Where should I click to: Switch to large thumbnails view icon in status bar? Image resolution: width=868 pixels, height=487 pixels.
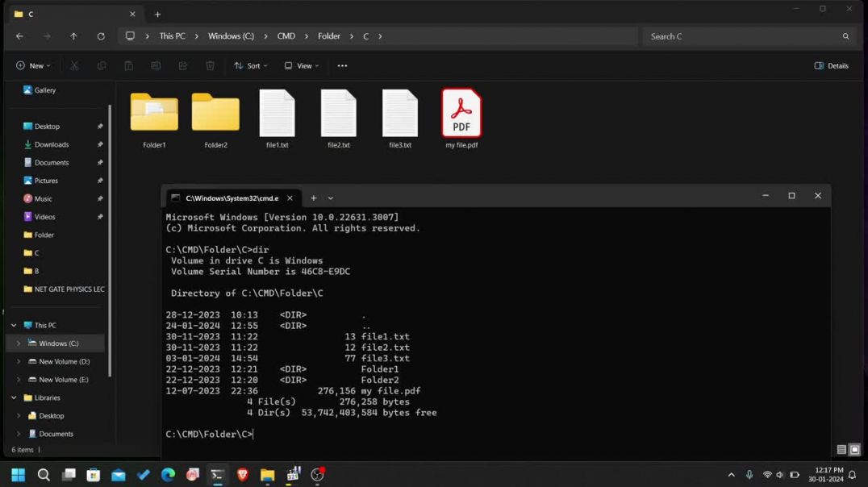(x=855, y=449)
